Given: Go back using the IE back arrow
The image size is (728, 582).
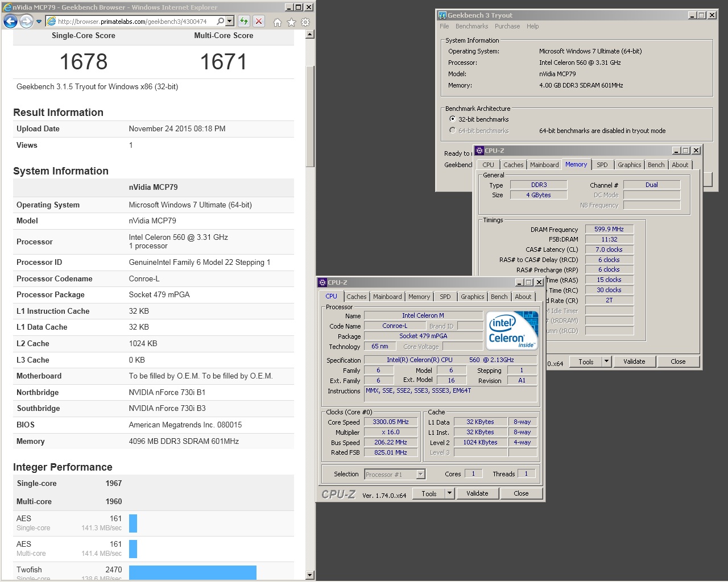Looking at the screenshot, I should [x=11, y=22].
